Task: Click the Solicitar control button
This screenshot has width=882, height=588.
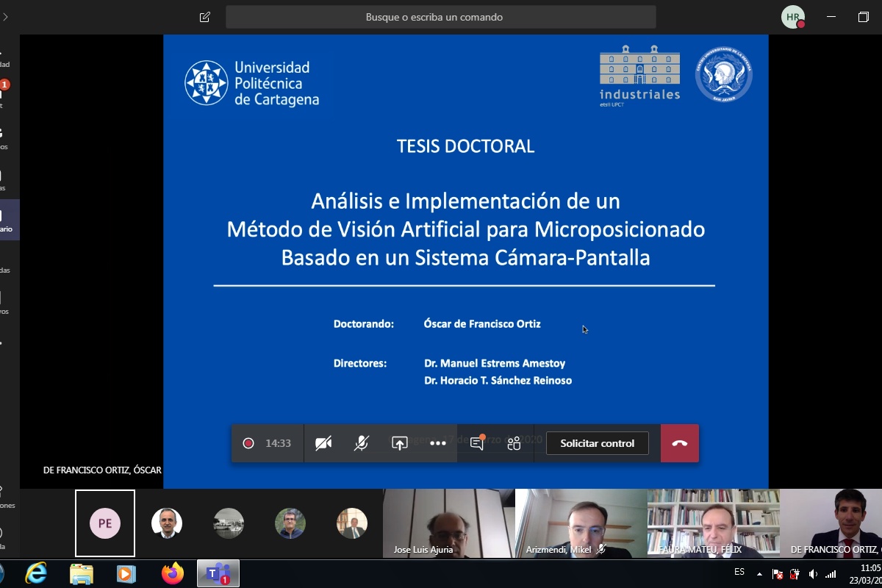Action: coord(597,443)
